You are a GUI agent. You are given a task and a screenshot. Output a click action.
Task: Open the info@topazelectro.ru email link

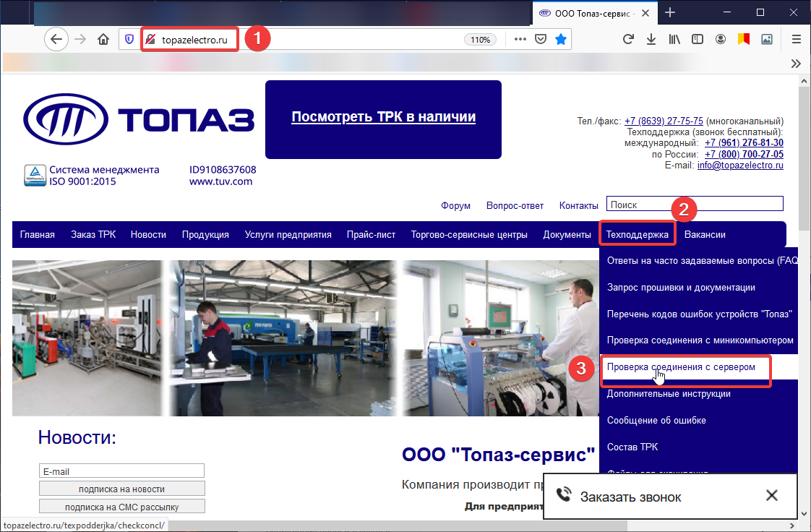pyautogui.click(x=740, y=166)
